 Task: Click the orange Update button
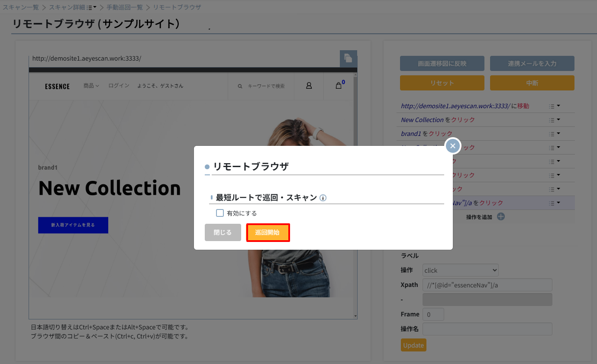coord(413,345)
